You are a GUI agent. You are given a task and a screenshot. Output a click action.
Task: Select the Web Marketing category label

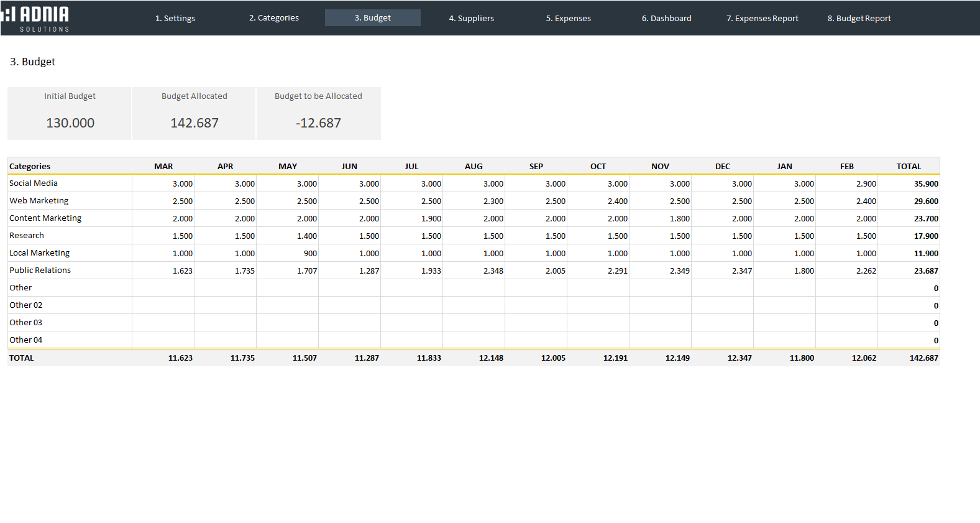coord(39,201)
